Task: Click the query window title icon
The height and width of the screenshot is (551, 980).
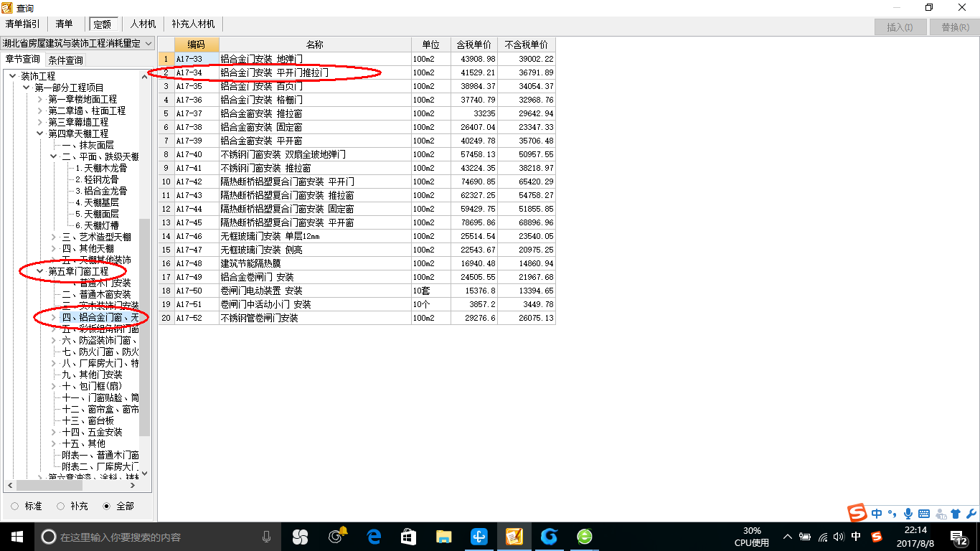Action: 8,8
